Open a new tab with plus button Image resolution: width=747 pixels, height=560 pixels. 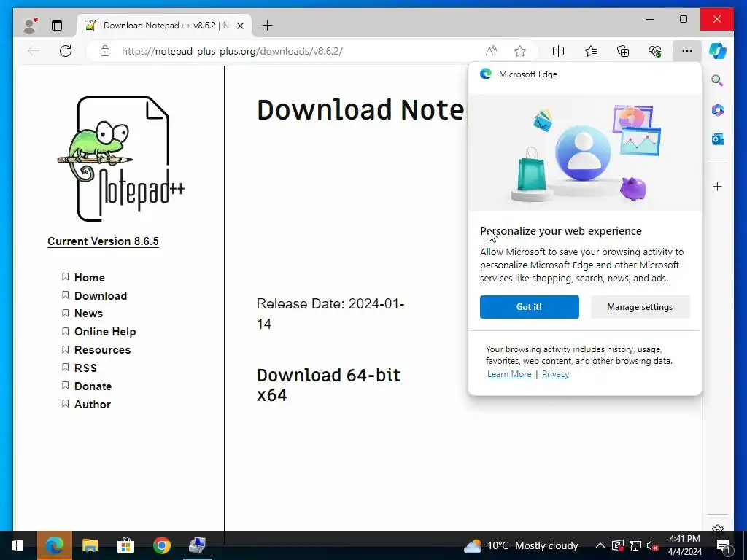click(x=268, y=26)
